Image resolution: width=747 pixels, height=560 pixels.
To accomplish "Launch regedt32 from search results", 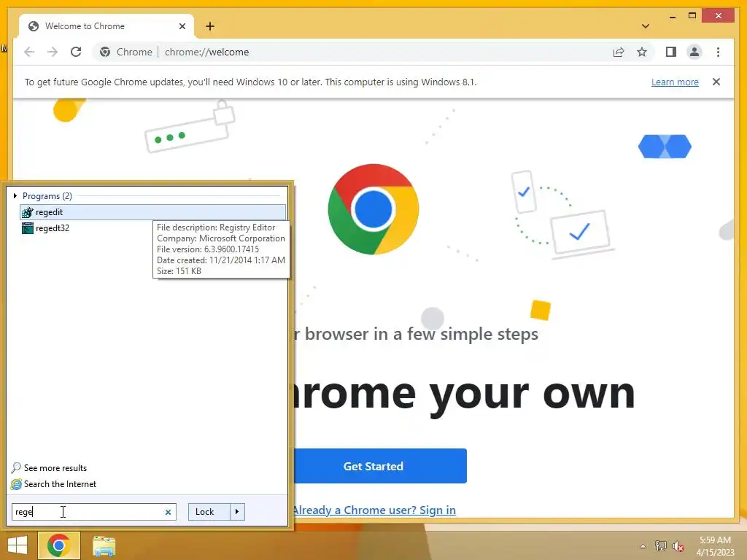I will tap(153, 228).
